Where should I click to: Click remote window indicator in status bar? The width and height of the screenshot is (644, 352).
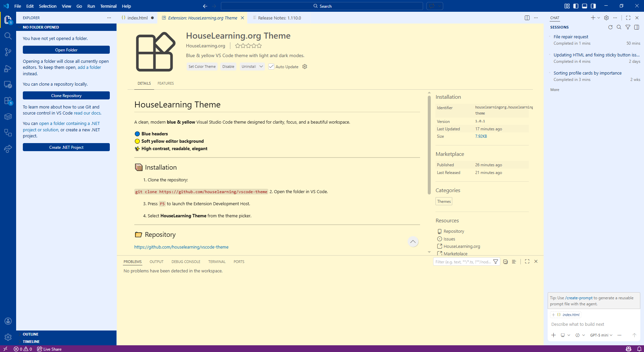(x=5, y=349)
